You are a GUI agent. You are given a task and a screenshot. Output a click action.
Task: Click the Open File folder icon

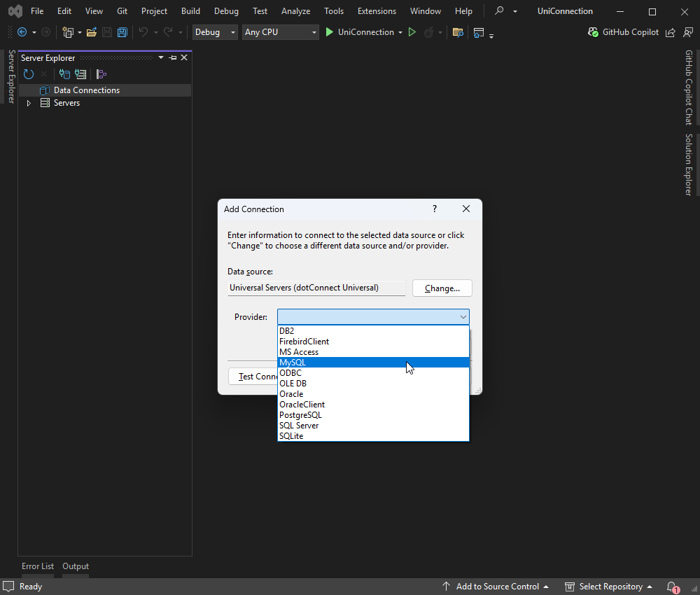91,32
